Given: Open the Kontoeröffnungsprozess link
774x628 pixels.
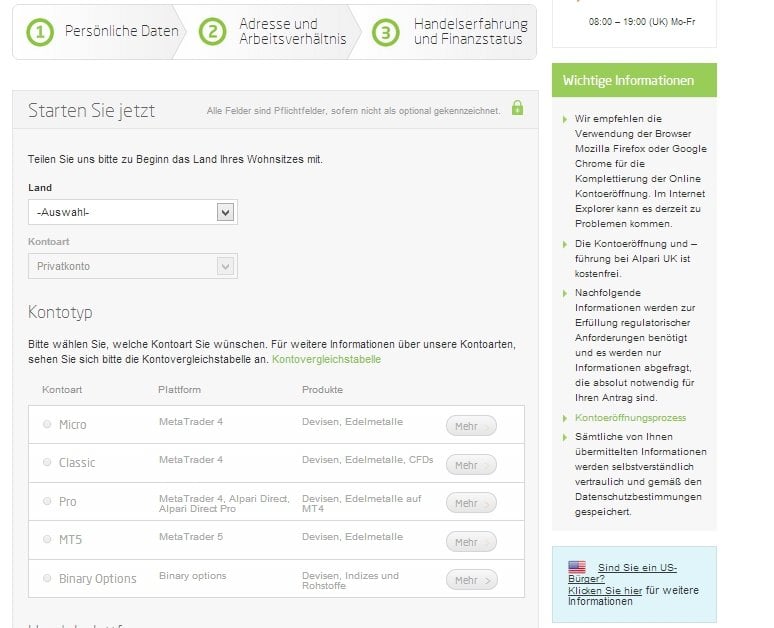Looking at the screenshot, I should tap(630, 418).
